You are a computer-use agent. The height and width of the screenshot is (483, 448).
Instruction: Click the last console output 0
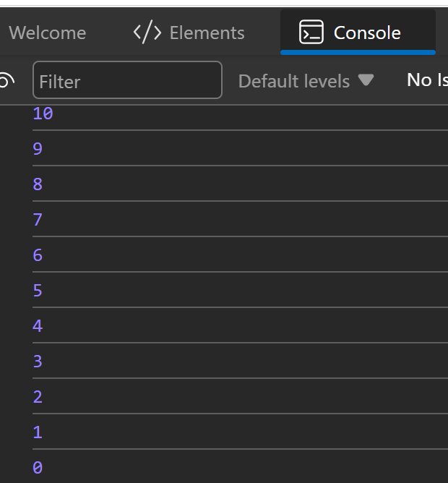coord(38,468)
